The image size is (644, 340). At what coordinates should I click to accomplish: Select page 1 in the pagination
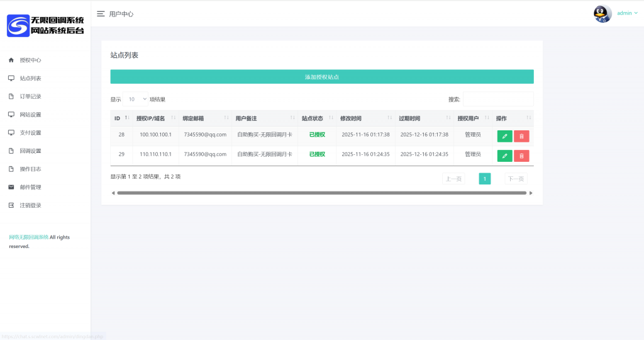point(485,179)
